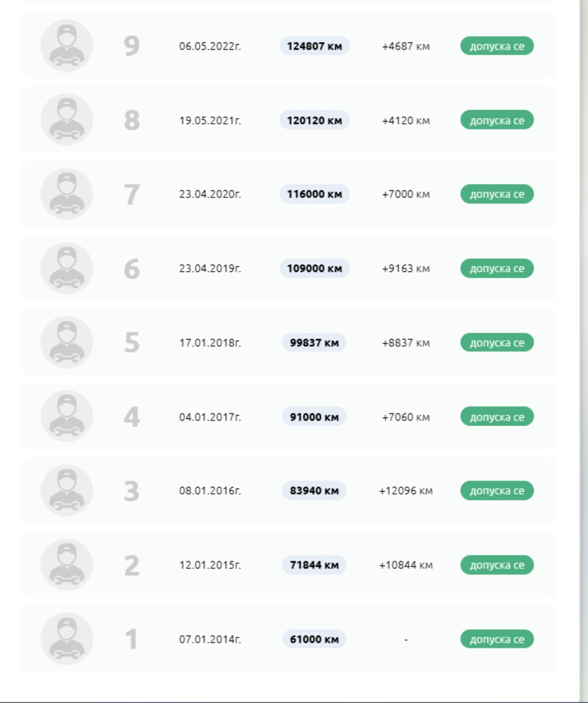Click the mechanic avatar icon for inspection 1

tap(67, 639)
